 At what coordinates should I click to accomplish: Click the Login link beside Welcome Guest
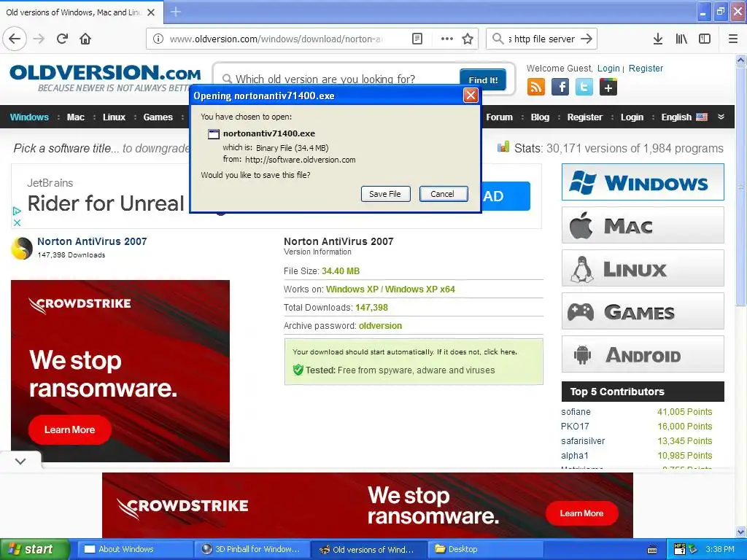(608, 69)
